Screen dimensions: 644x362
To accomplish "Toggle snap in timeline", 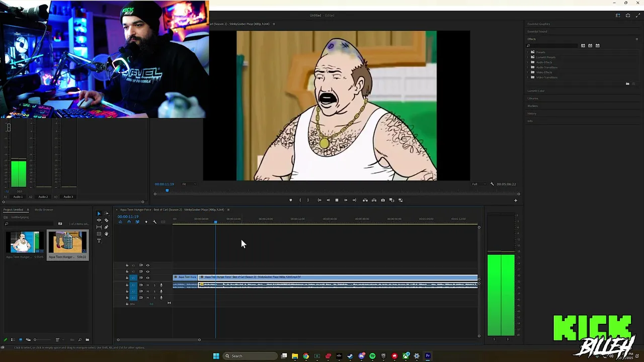I will (129, 222).
